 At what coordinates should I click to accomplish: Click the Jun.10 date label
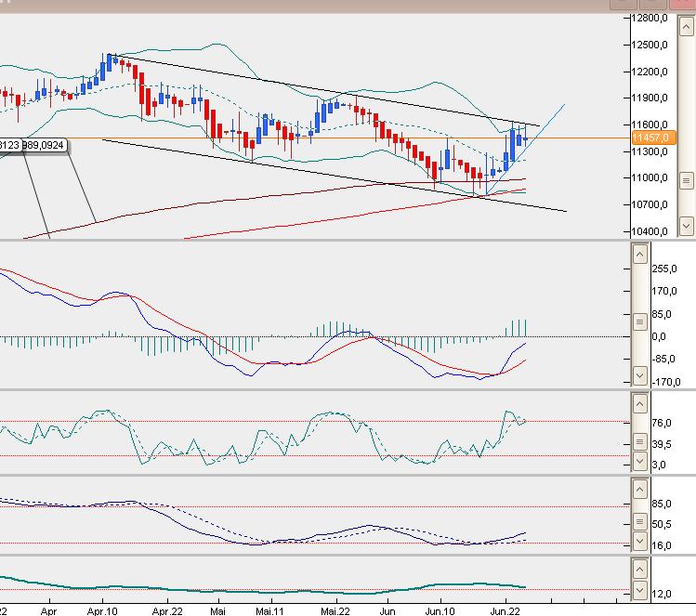(x=440, y=611)
